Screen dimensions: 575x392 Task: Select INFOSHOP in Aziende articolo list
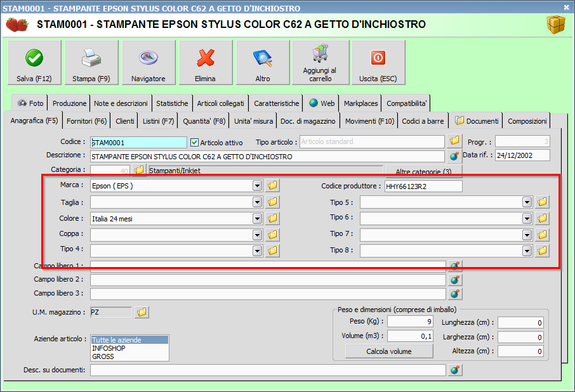pos(129,348)
